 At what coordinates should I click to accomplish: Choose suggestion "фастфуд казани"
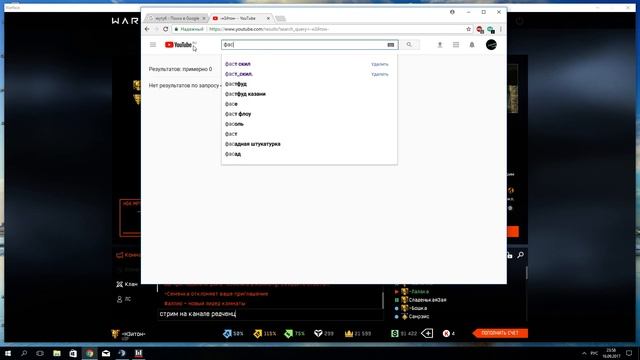245,94
